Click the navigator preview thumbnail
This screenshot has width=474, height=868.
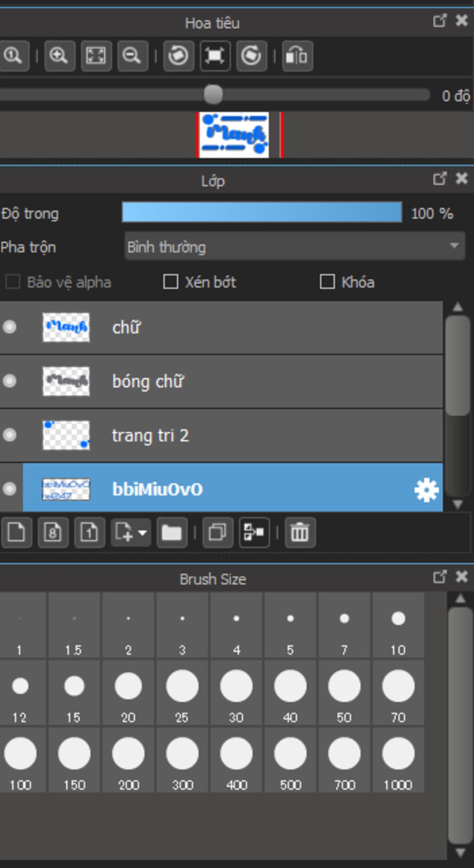pos(234,135)
